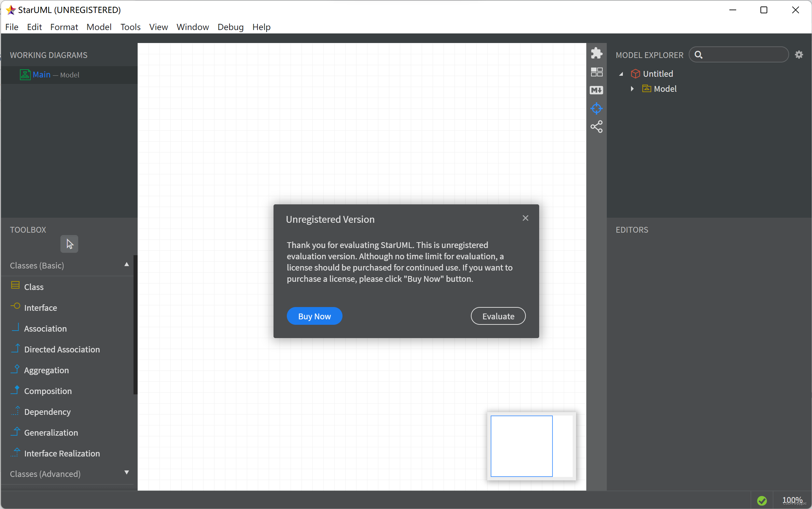This screenshot has width=812, height=509.
Task: Select the Composition tool
Action: (x=67, y=391)
